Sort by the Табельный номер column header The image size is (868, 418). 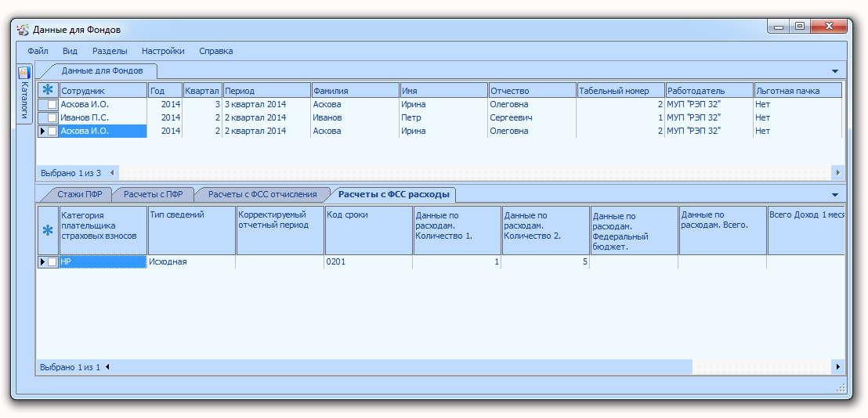tap(620, 91)
